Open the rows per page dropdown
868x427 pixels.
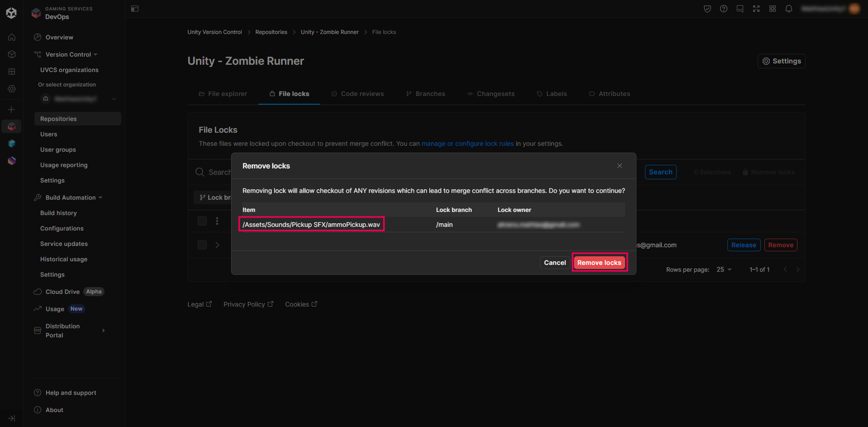coord(724,269)
